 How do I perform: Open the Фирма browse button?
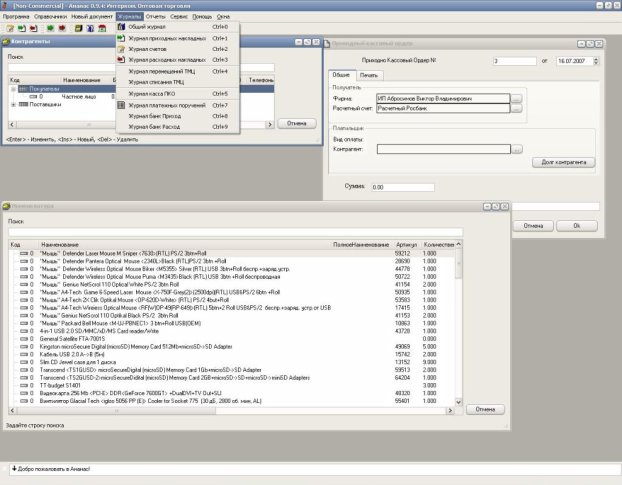(516, 98)
